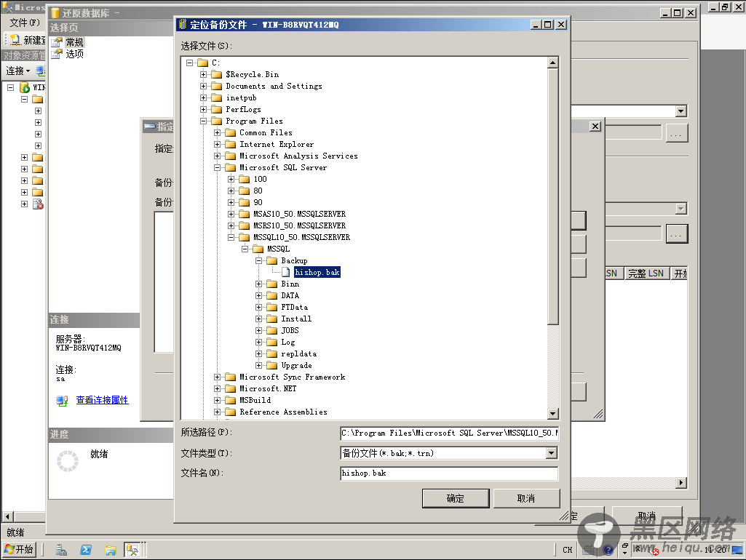The width and height of the screenshot is (746, 560).
Task: Select the Internet Explorer folder
Action: (277, 144)
